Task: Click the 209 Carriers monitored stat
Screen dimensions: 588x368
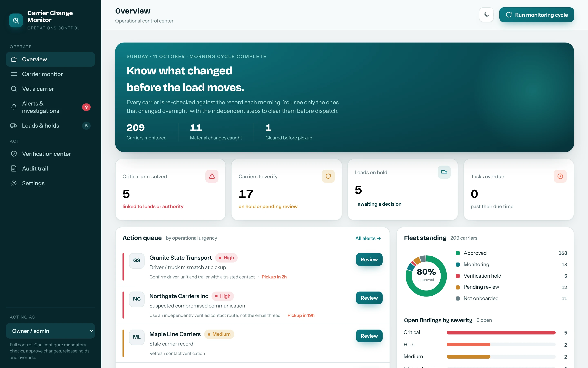Action: pyautogui.click(x=147, y=132)
